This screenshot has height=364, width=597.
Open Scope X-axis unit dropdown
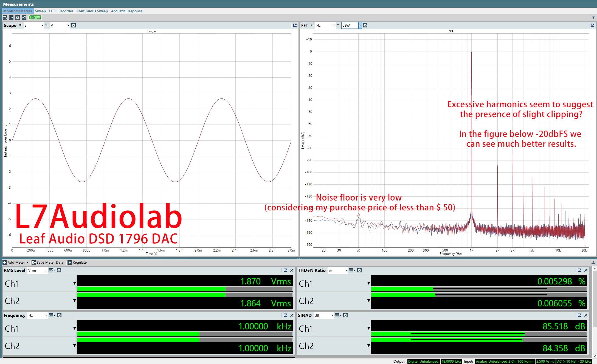34,25
